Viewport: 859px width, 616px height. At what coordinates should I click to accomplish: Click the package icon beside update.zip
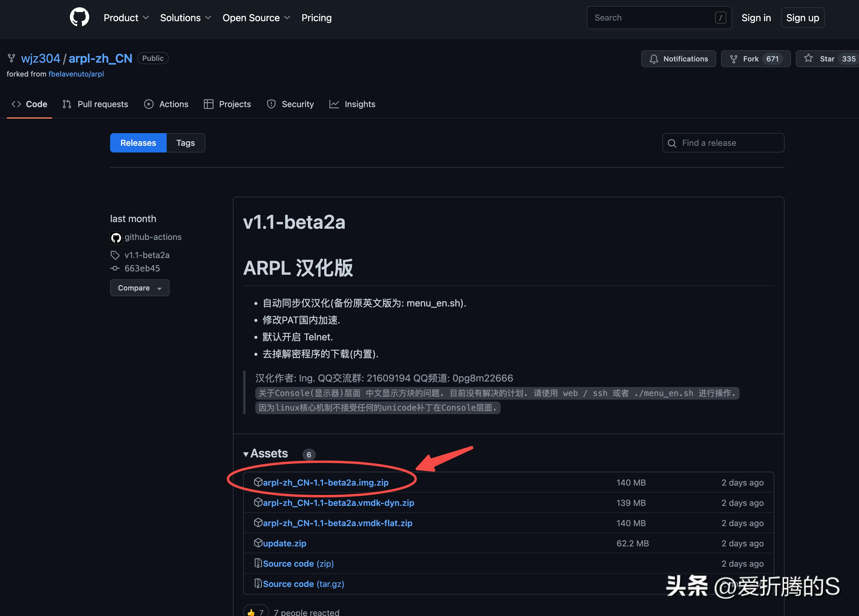tap(258, 543)
